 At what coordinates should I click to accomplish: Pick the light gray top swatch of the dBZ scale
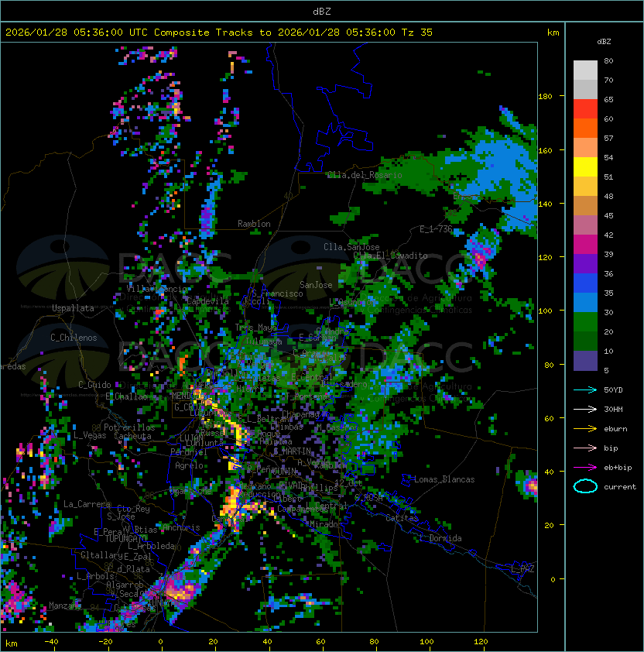pyautogui.click(x=585, y=70)
